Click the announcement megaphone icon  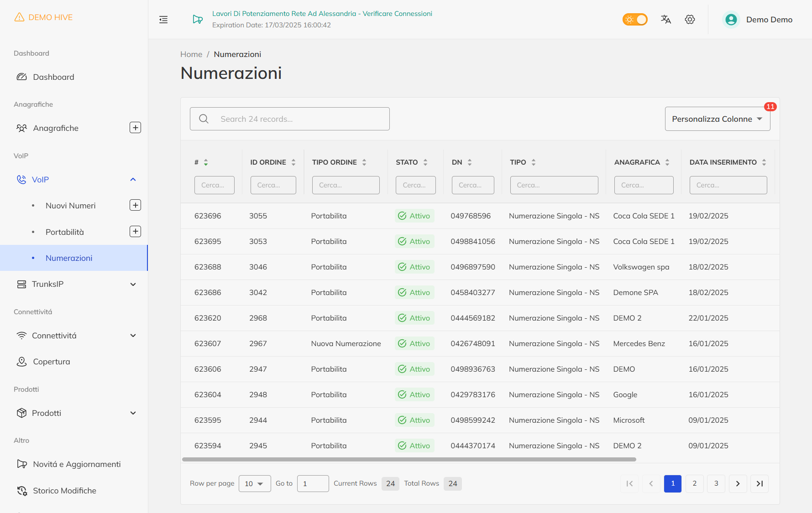[198, 20]
